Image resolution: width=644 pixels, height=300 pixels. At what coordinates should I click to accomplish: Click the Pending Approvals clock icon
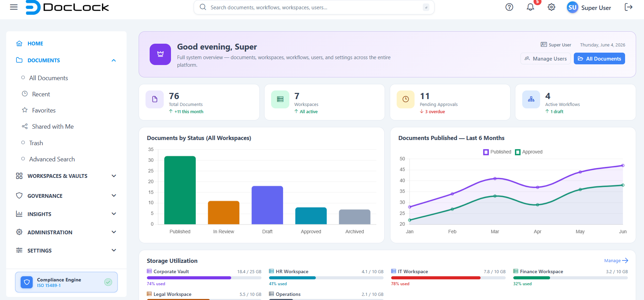(x=406, y=99)
